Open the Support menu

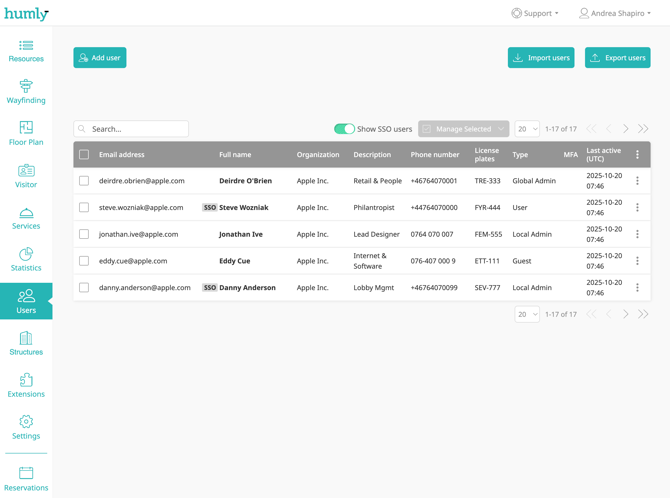(535, 13)
